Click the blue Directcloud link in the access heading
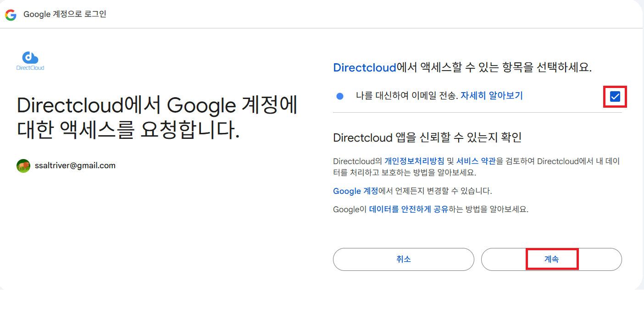This screenshot has height=319, width=644. click(364, 68)
